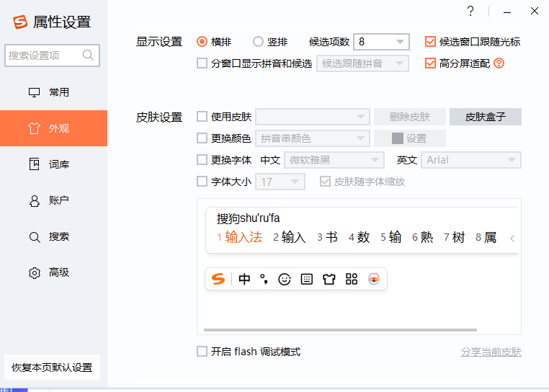
Task: Select the 横排 radio option
Action: (x=202, y=42)
